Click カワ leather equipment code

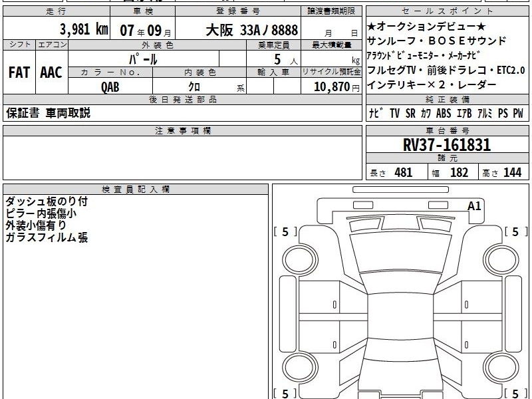coord(426,113)
